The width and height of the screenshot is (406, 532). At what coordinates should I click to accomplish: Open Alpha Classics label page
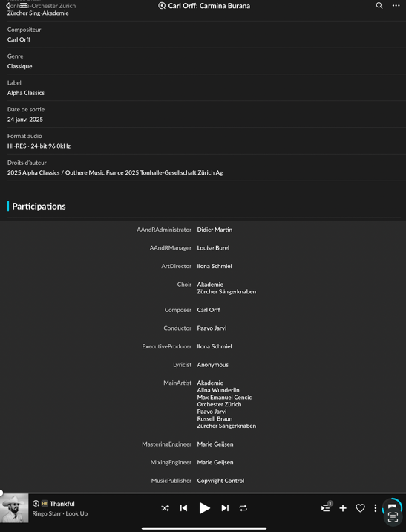coord(26,93)
